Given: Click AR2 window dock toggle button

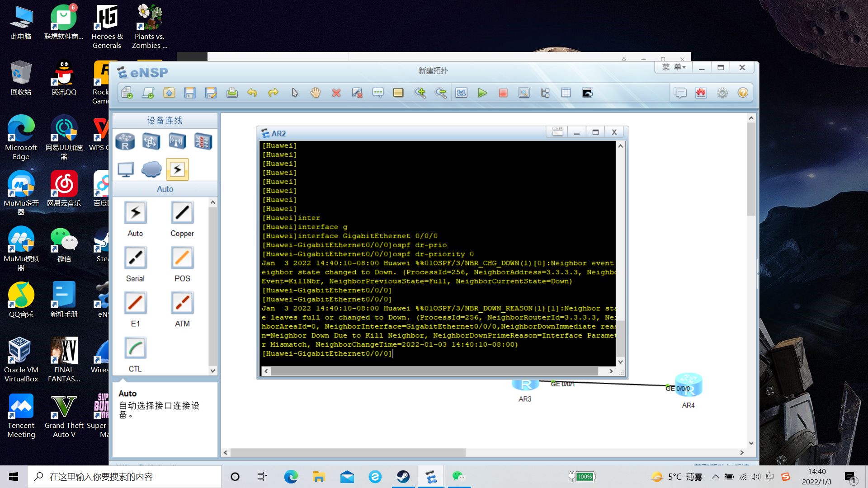Looking at the screenshot, I should coord(557,132).
